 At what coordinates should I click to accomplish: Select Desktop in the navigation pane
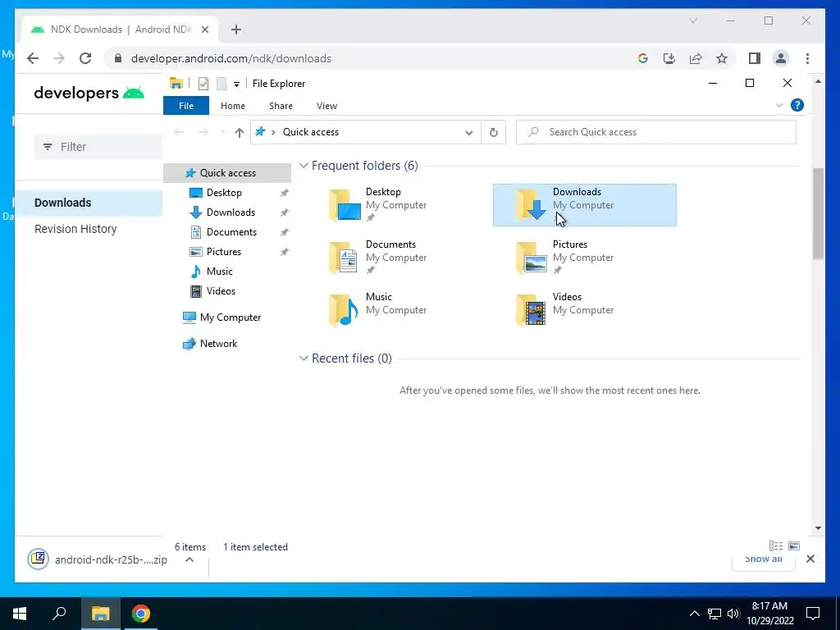(x=224, y=192)
